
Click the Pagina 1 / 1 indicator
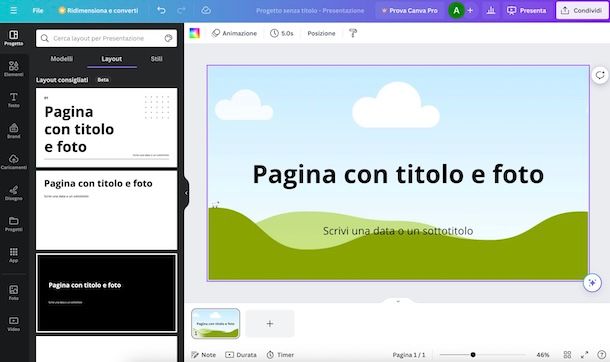coord(408,355)
